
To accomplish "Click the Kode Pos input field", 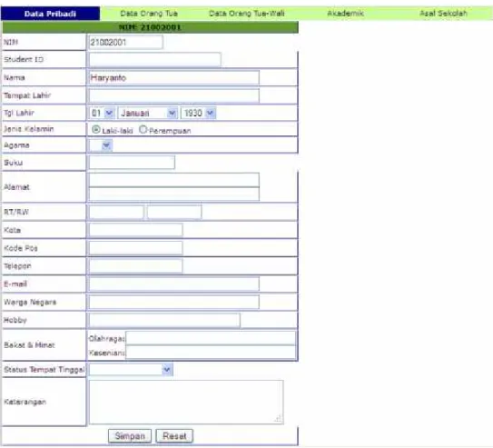I will 135,248.
